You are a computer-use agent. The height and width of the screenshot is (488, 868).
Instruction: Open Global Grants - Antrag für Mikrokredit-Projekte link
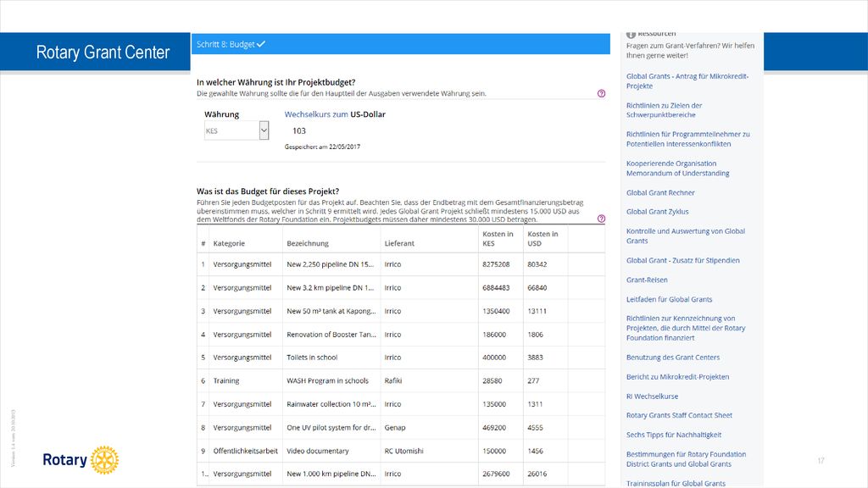tap(687, 81)
